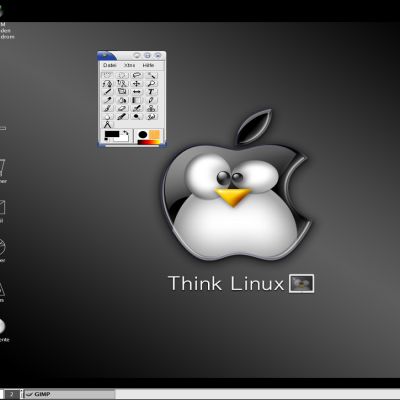Select the Flip tool with double arrow

pos(136,92)
